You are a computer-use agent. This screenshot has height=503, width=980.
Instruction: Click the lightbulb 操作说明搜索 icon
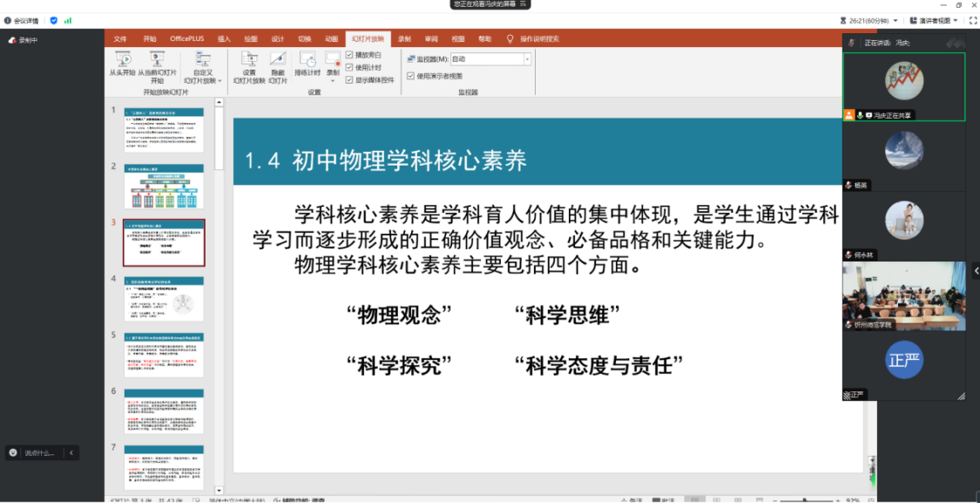tap(510, 39)
